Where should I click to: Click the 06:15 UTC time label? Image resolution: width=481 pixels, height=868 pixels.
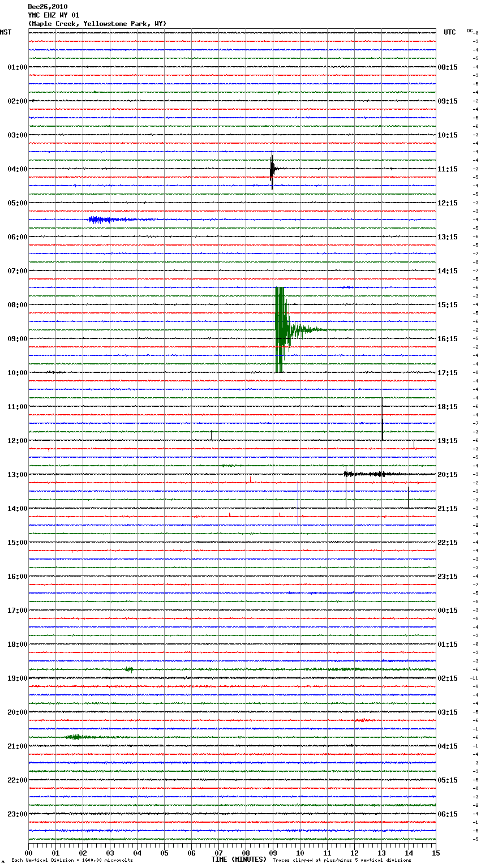pos(448,814)
